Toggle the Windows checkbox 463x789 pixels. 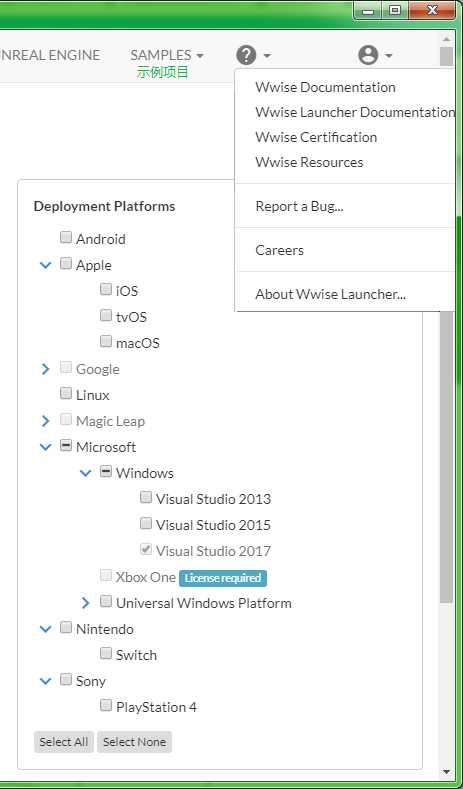pyautogui.click(x=106, y=471)
